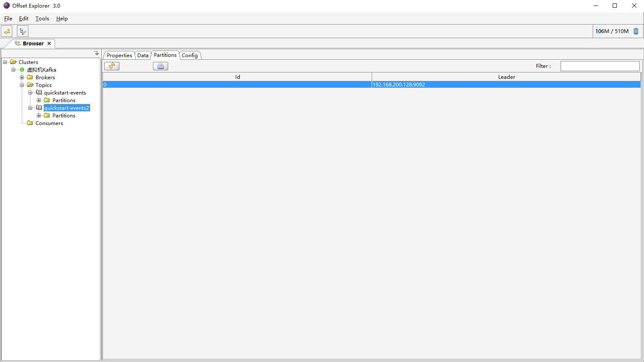The height and width of the screenshot is (362, 644).
Task: Click the Topics folder icon
Action: pos(30,85)
